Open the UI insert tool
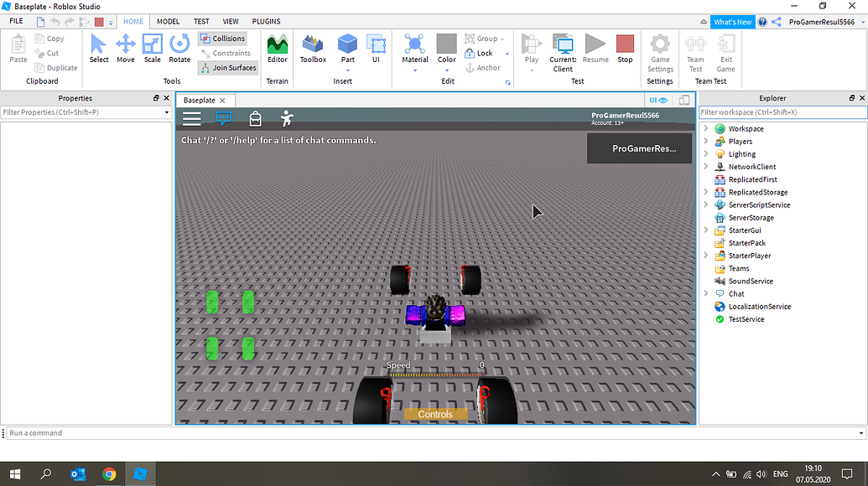The height and width of the screenshot is (486, 868). click(x=376, y=49)
